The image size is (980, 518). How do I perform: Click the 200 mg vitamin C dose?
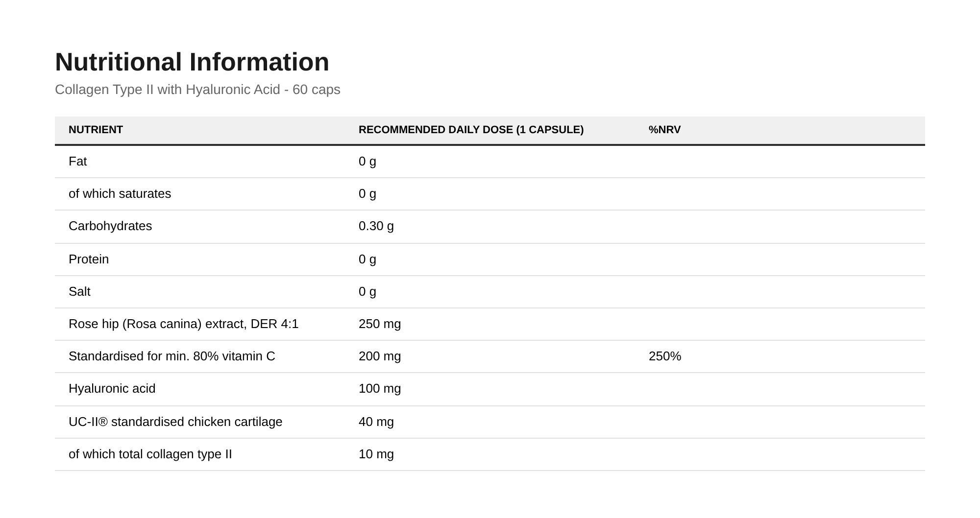(380, 356)
